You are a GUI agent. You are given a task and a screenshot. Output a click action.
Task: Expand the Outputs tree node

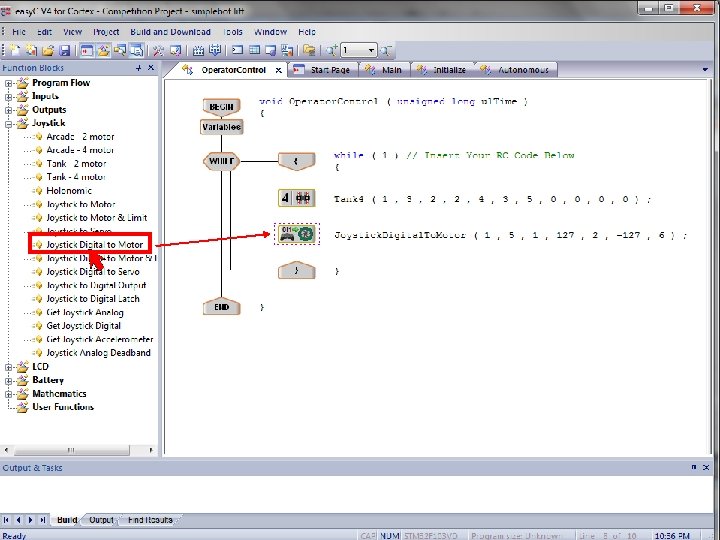(x=8, y=110)
